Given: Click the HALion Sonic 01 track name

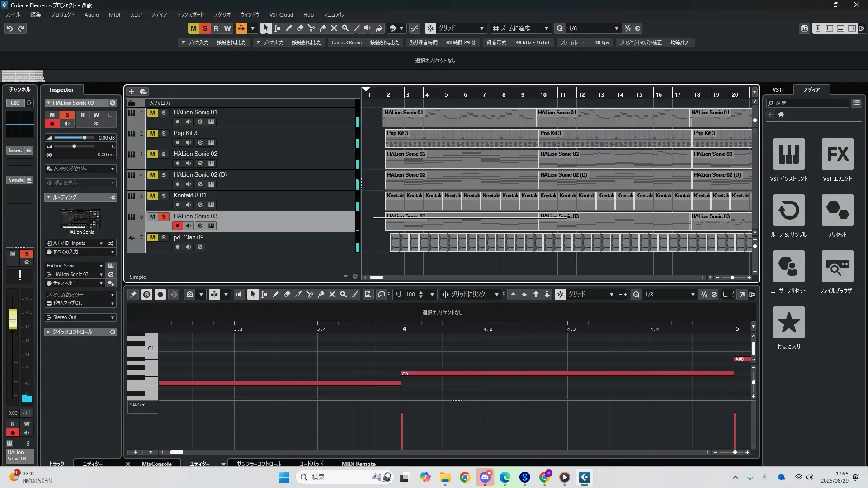Looking at the screenshot, I should [x=195, y=112].
